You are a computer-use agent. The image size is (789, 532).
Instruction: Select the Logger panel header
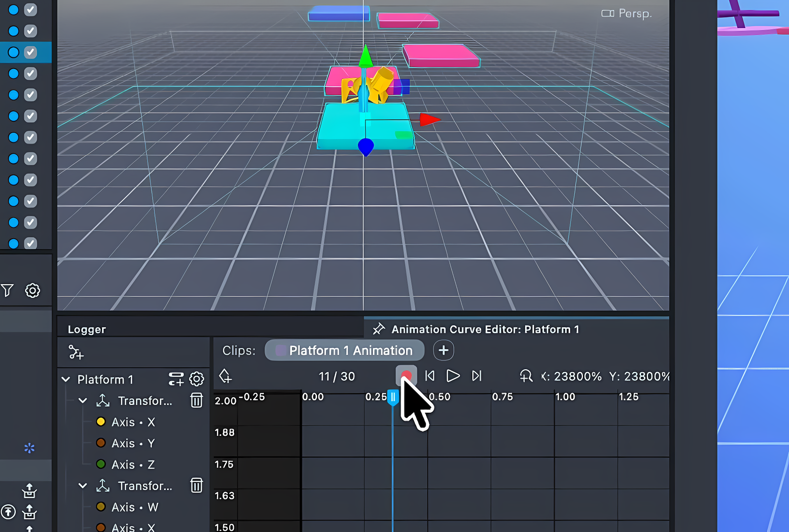tap(87, 329)
